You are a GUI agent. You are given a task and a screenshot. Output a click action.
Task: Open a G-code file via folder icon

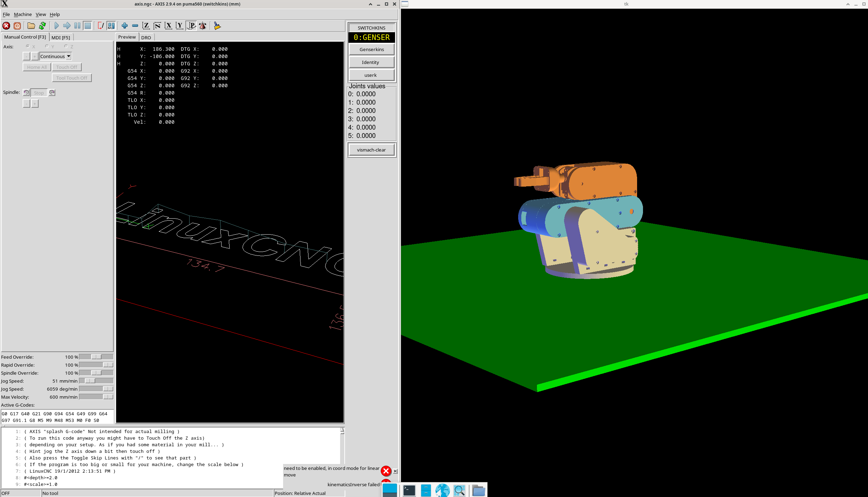point(31,26)
